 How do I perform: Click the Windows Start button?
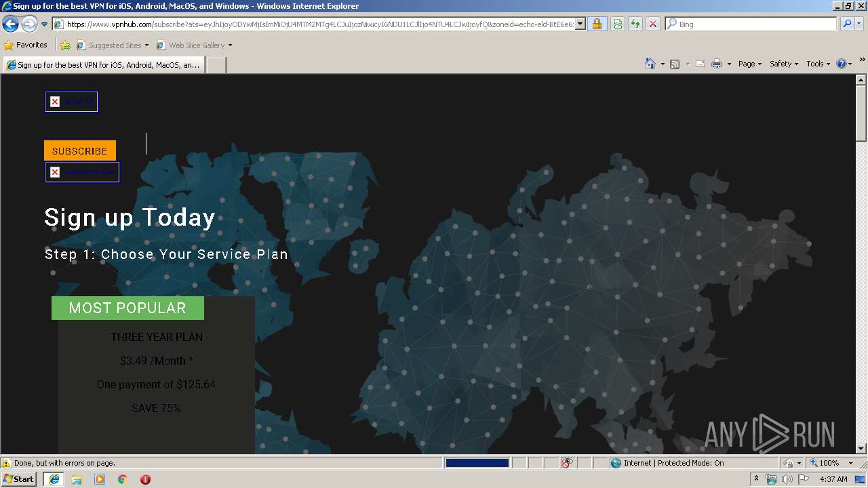coord(19,479)
